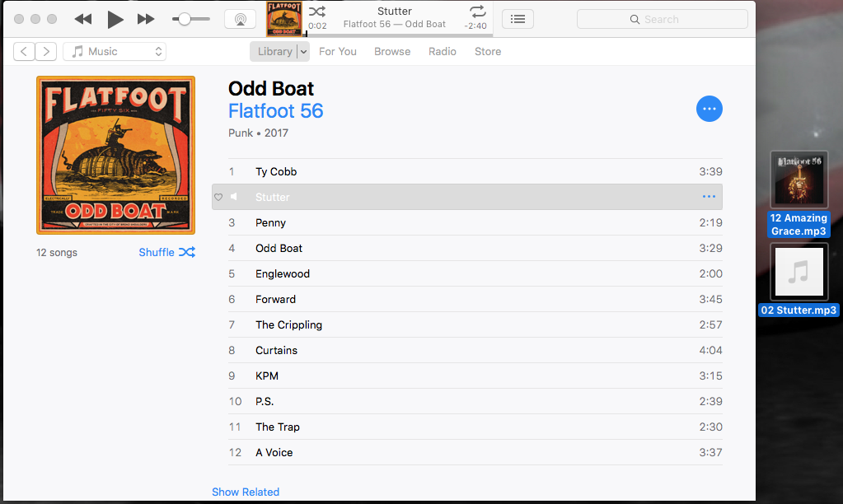
Task: Click the playback progress bar
Action: 399,35
